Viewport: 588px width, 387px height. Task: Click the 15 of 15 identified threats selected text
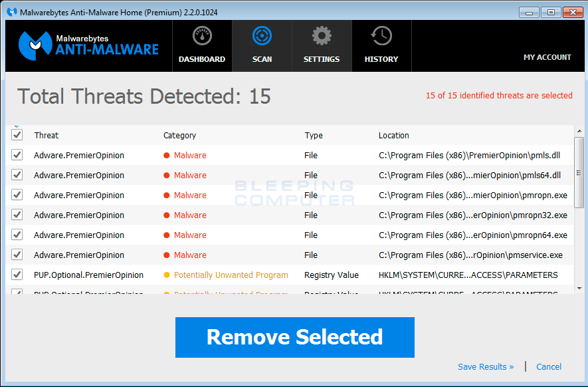[x=499, y=95]
